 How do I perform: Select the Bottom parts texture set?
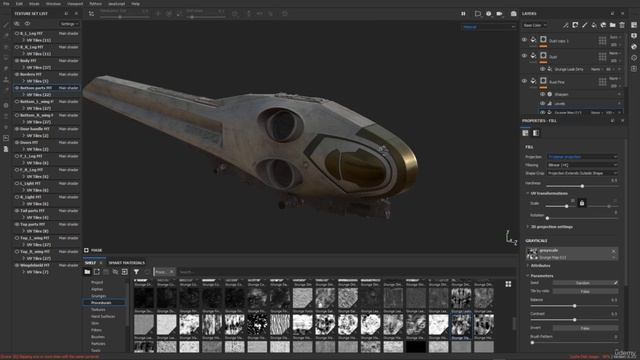coord(47,88)
